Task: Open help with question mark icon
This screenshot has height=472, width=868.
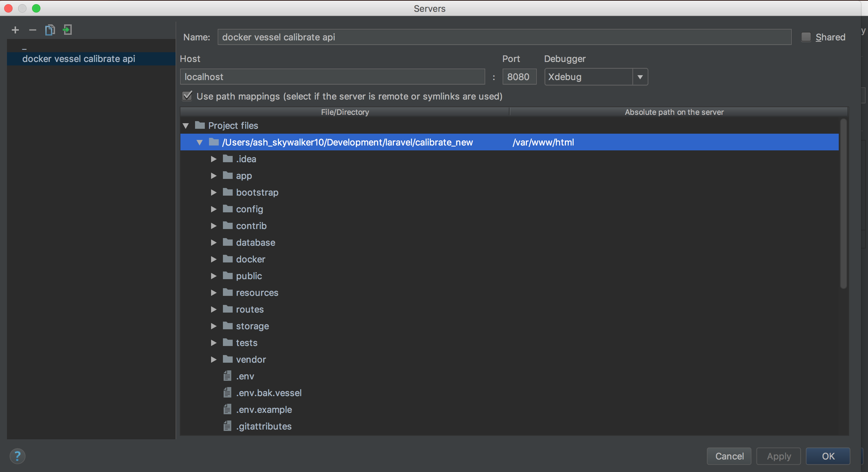Action: pyautogui.click(x=17, y=456)
